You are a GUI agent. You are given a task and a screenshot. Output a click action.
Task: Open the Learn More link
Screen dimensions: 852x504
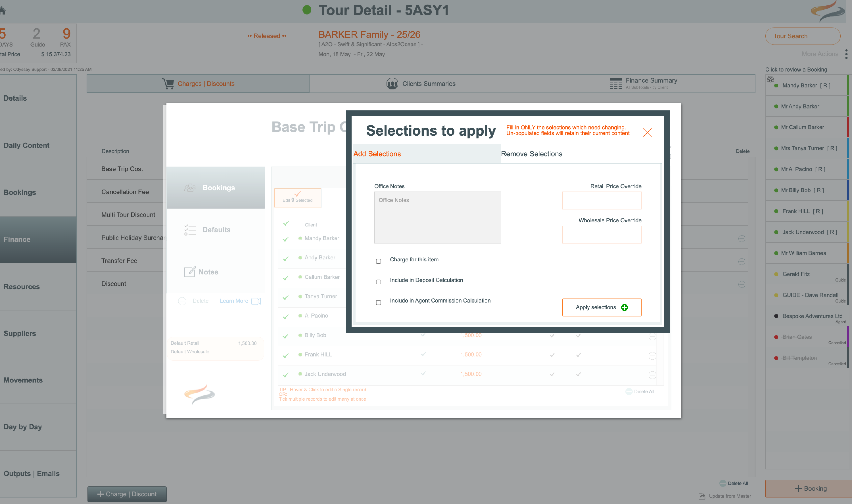234,301
